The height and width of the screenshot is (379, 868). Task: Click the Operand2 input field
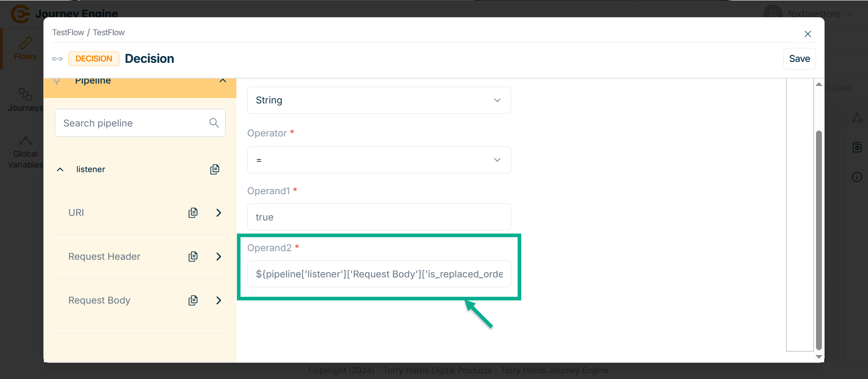[379, 274]
